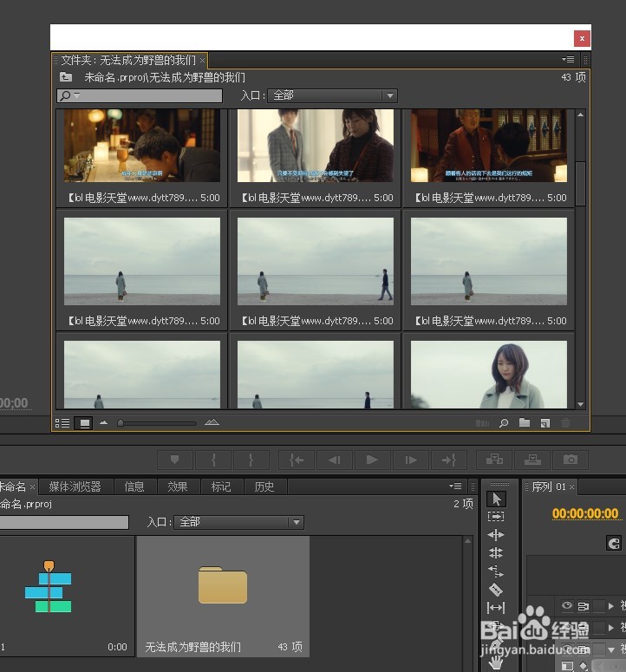Select the 序列 01 timeline tab

pyautogui.click(x=549, y=486)
